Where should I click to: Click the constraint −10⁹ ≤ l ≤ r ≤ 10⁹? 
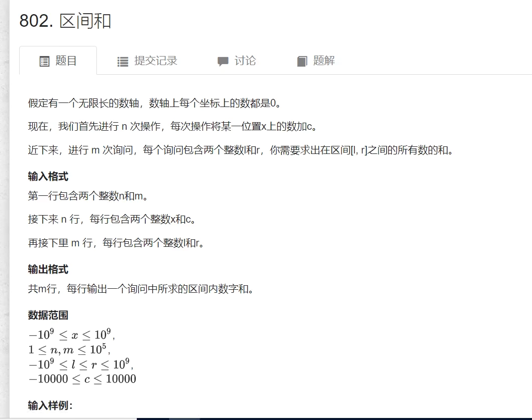[81, 364]
